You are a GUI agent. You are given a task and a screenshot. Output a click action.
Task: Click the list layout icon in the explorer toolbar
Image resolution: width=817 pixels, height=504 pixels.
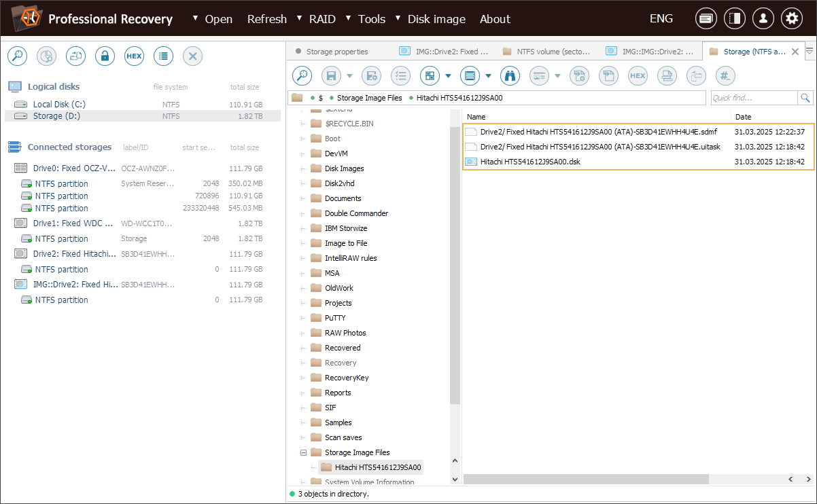click(470, 76)
